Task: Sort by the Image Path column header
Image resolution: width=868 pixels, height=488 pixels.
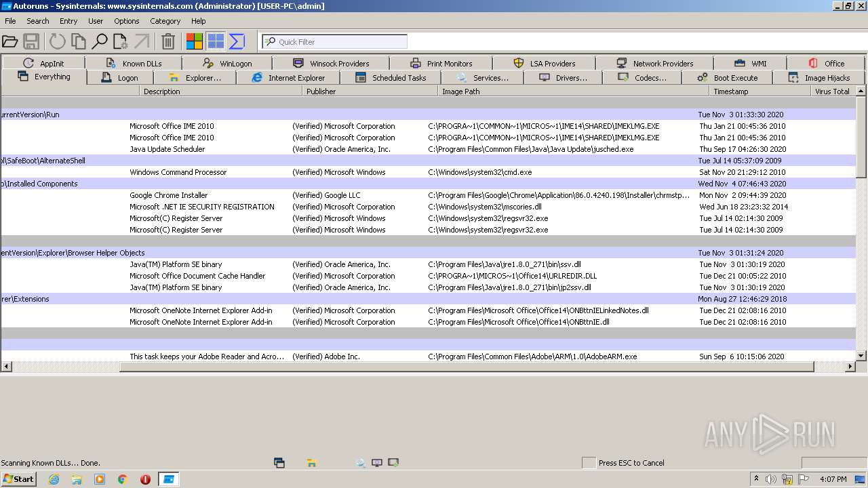Action: coord(574,91)
